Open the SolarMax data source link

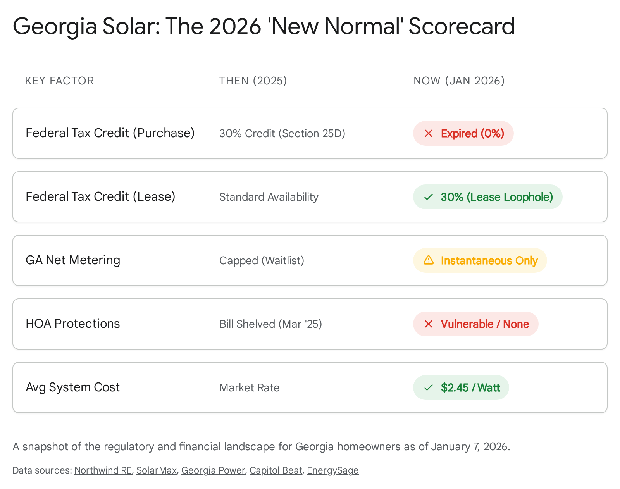pos(156,470)
